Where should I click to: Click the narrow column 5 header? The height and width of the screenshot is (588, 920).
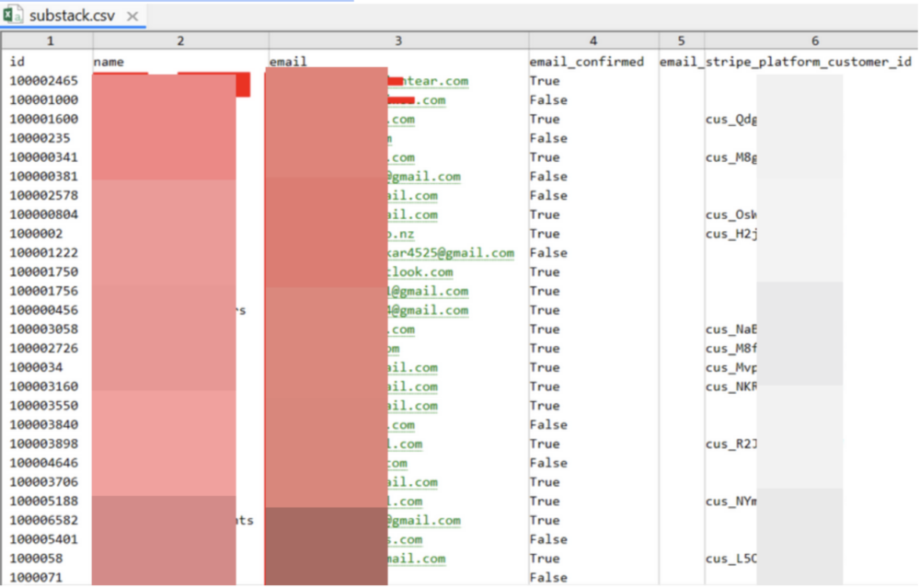pos(681,41)
